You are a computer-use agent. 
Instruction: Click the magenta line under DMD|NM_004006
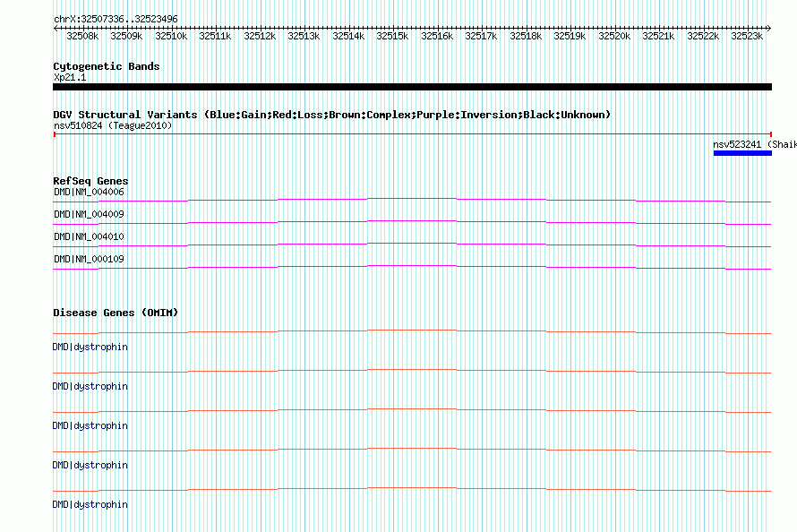[412, 201]
